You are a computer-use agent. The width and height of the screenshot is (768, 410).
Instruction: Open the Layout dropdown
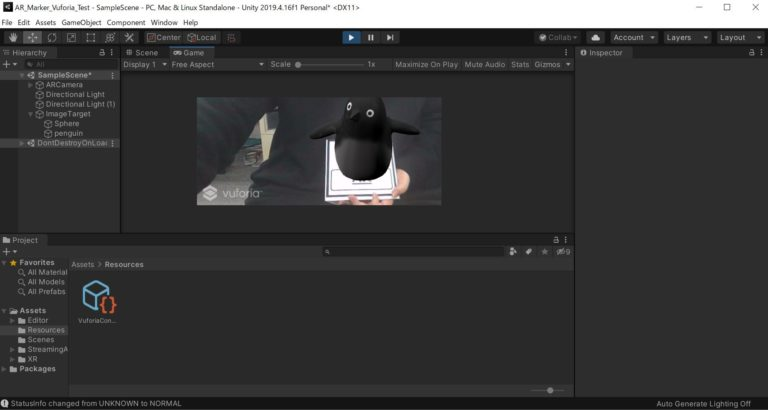click(741, 38)
